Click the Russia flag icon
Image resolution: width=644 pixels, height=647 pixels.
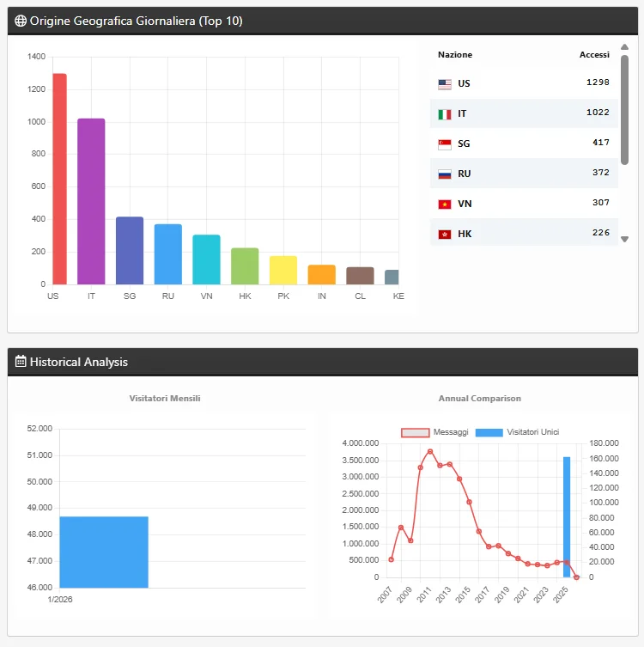[444, 174]
